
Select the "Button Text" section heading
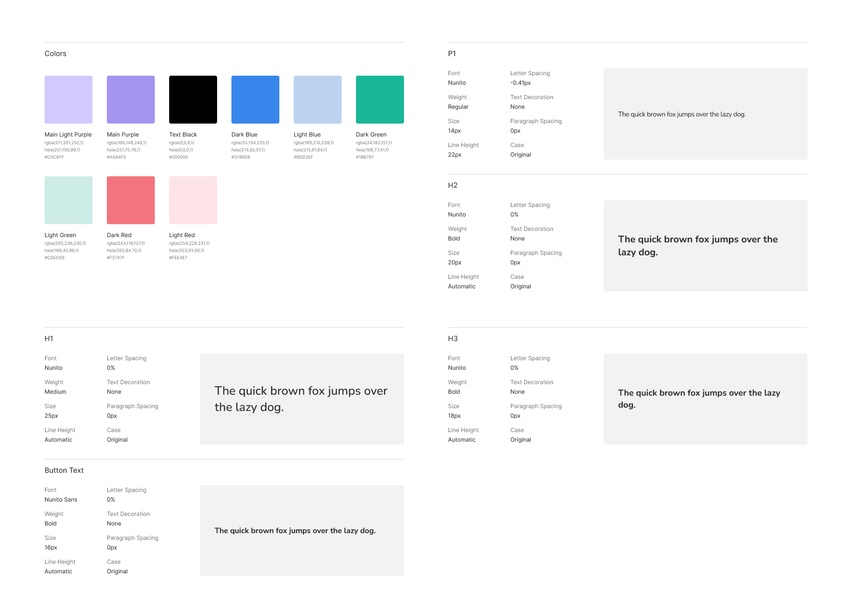(x=64, y=470)
